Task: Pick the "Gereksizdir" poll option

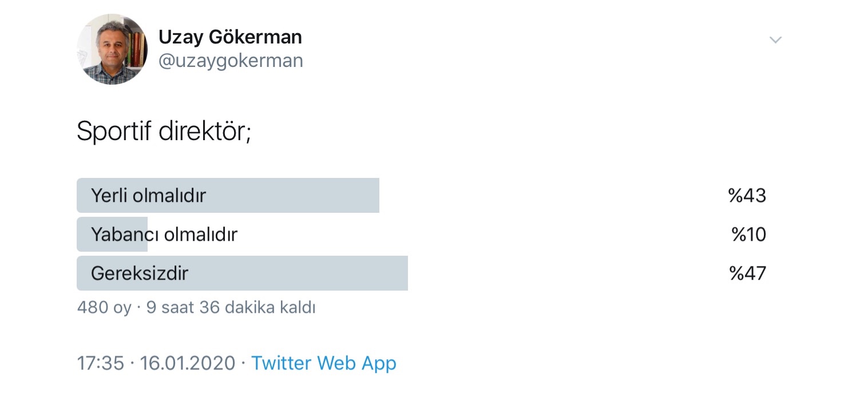Action: tap(140, 273)
